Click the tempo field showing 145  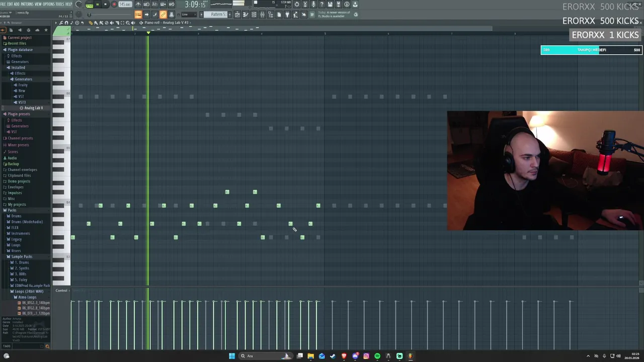(x=125, y=5)
